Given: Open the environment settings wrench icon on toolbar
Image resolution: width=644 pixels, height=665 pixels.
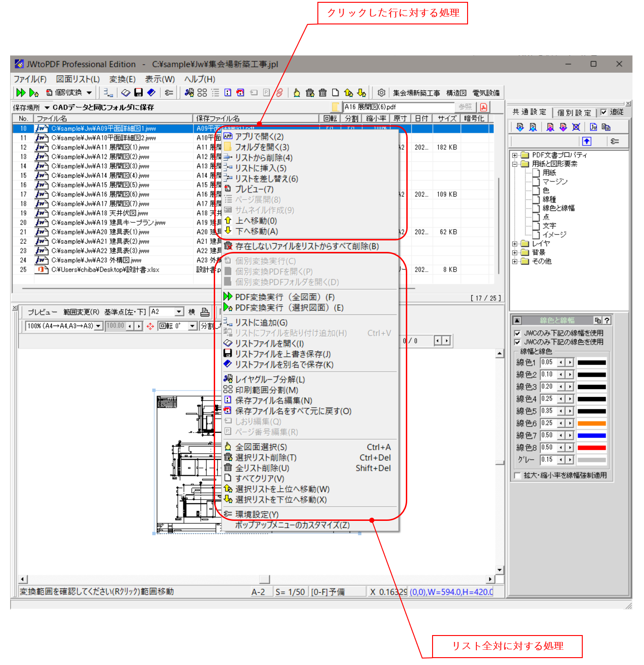Looking at the screenshot, I should (168, 93).
